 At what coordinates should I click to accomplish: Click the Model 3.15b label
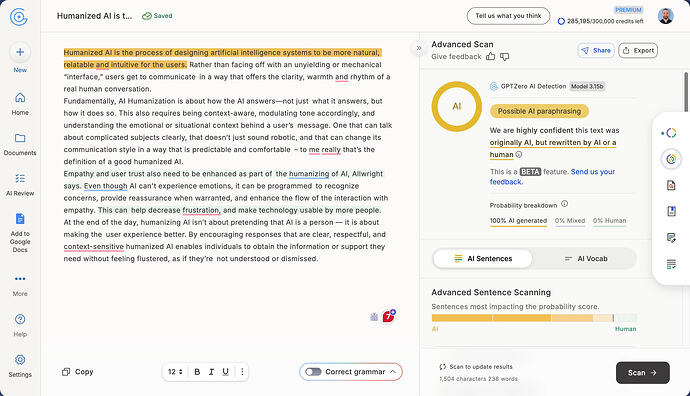587,86
